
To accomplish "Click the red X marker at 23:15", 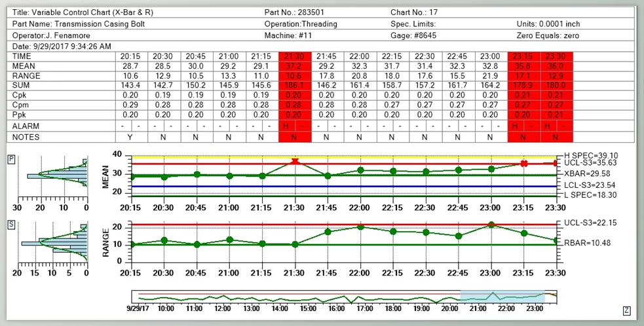I will click(x=524, y=163).
